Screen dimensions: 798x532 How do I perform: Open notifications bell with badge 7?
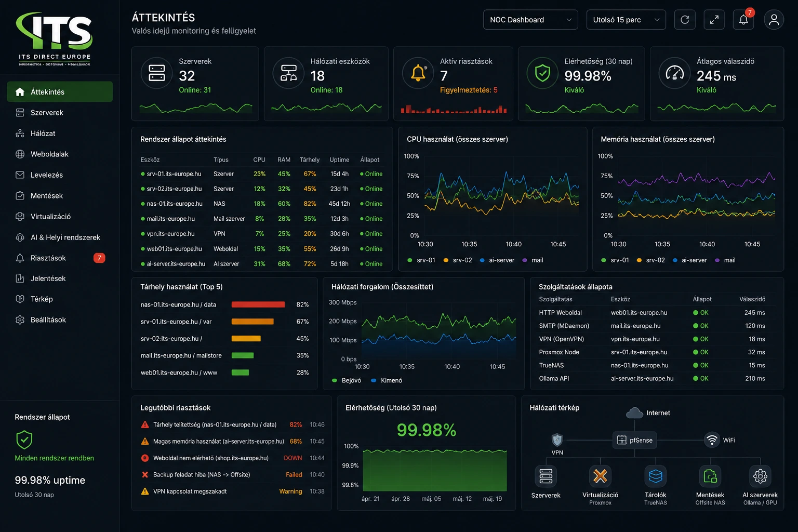click(743, 20)
